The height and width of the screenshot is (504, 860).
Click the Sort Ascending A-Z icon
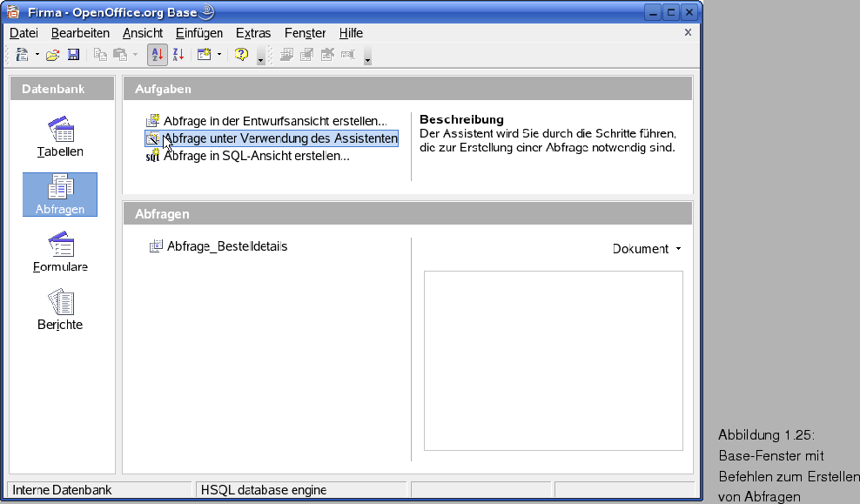click(x=157, y=55)
